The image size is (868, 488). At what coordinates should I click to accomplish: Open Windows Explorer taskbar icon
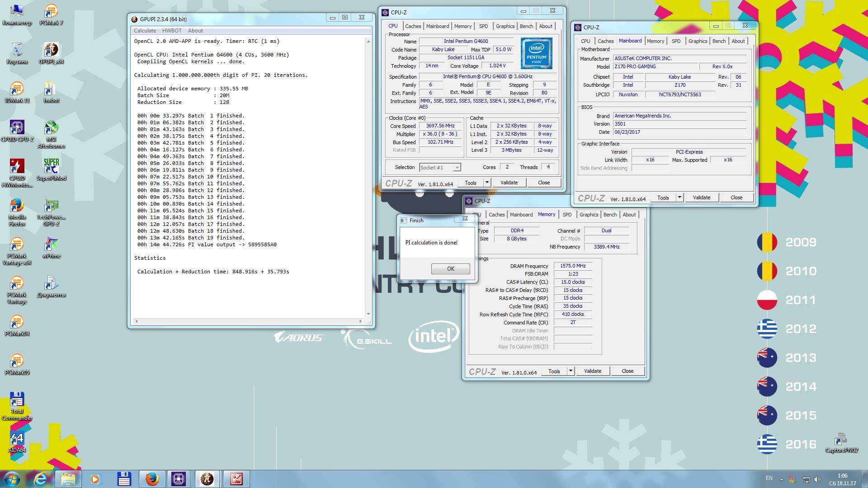coord(68,479)
